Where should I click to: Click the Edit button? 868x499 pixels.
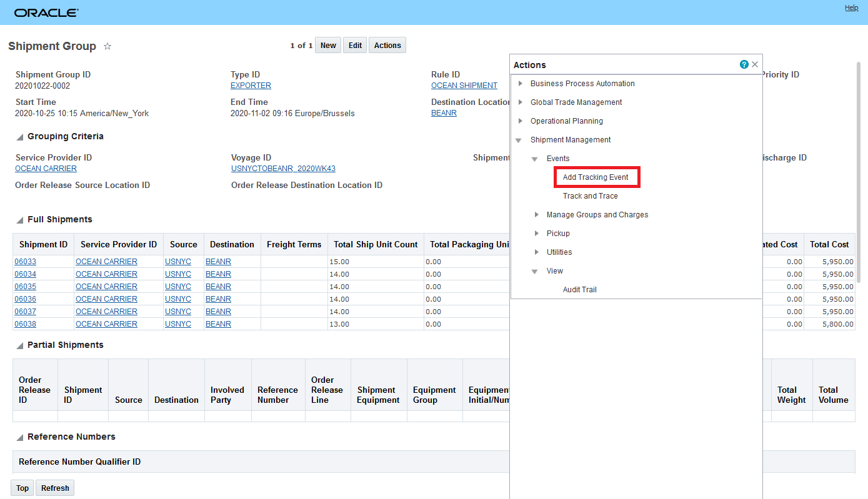point(355,46)
